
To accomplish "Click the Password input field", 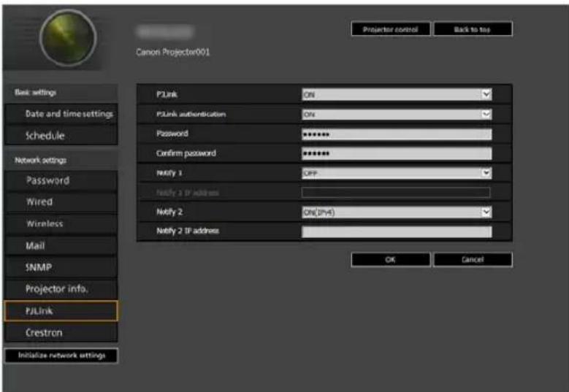I will [x=397, y=134].
